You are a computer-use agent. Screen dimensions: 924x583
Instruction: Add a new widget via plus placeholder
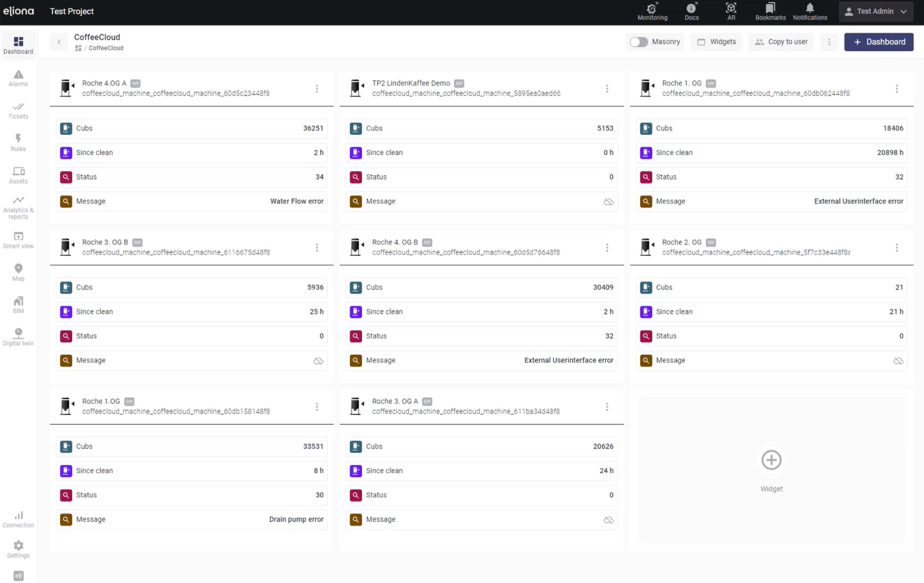point(771,460)
